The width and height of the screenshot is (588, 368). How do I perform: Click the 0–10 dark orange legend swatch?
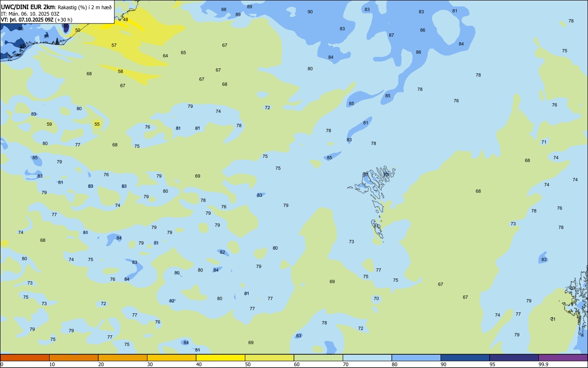click(x=25, y=357)
